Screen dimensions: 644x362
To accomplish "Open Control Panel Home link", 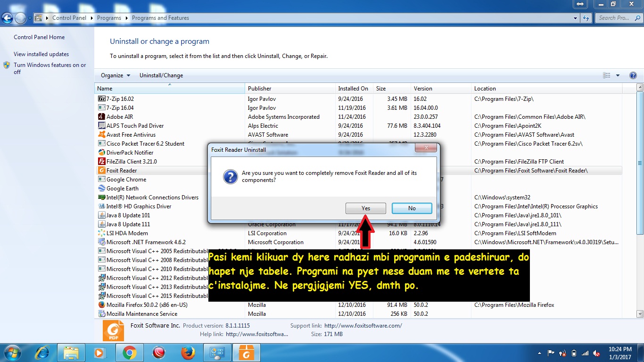I will tap(39, 37).
